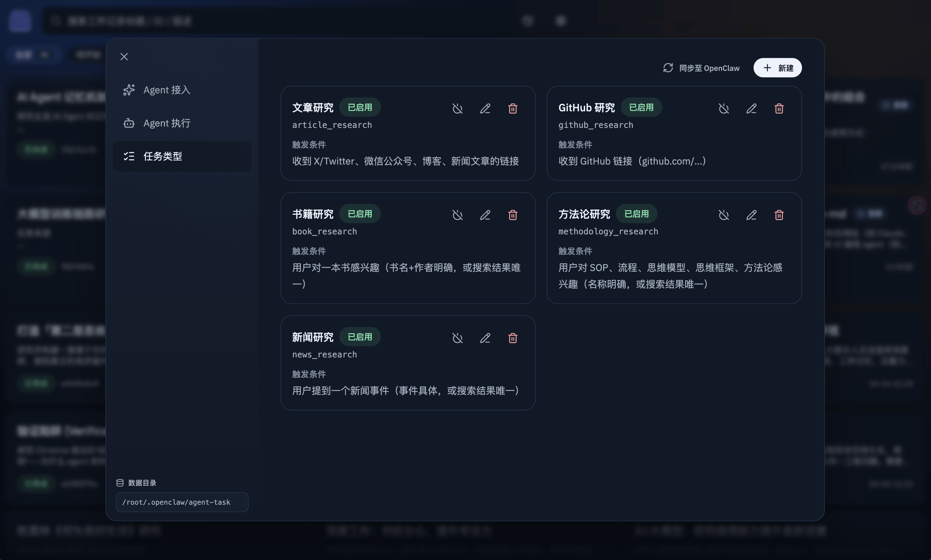This screenshot has width=931, height=560.
Task: Click the 数据目录 label
Action: click(x=142, y=483)
